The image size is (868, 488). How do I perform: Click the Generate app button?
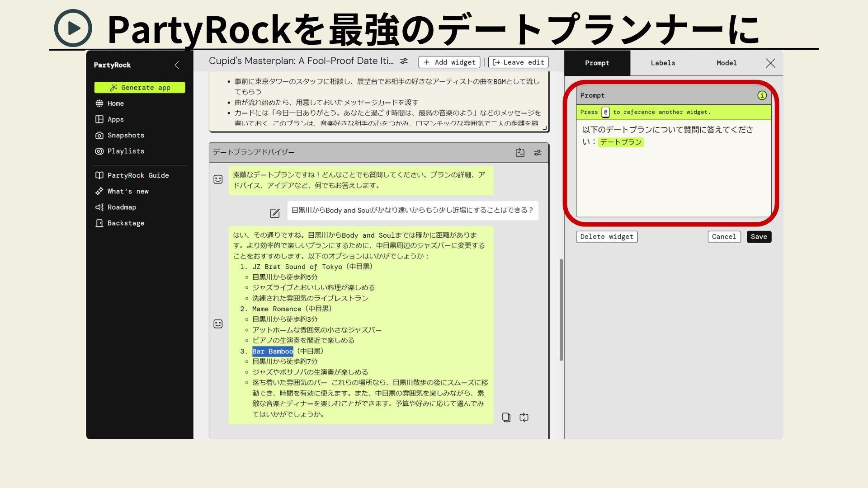pos(140,88)
